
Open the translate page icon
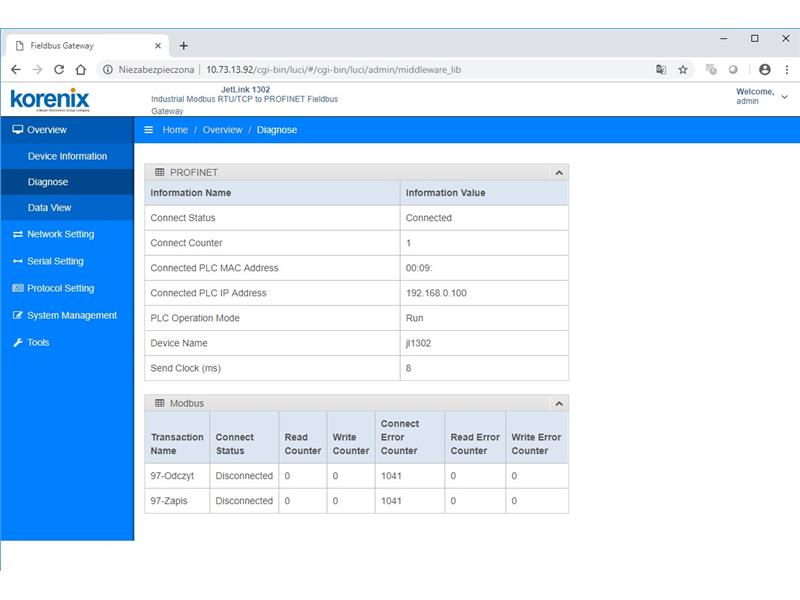661,69
